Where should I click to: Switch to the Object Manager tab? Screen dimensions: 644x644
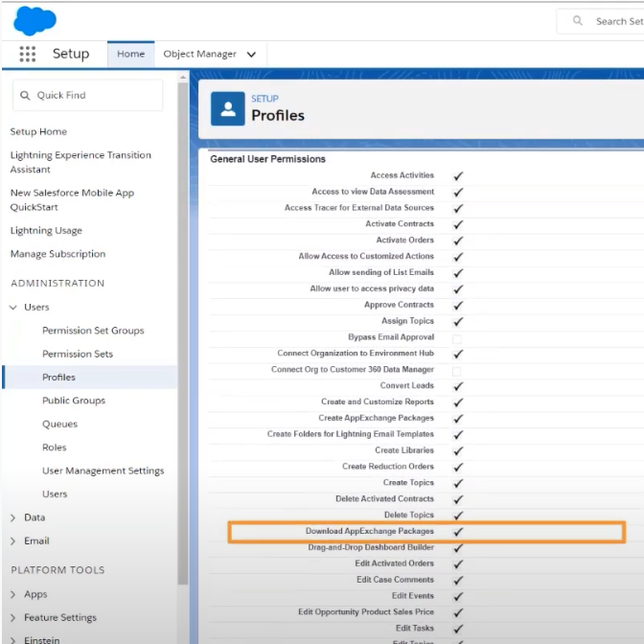200,54
